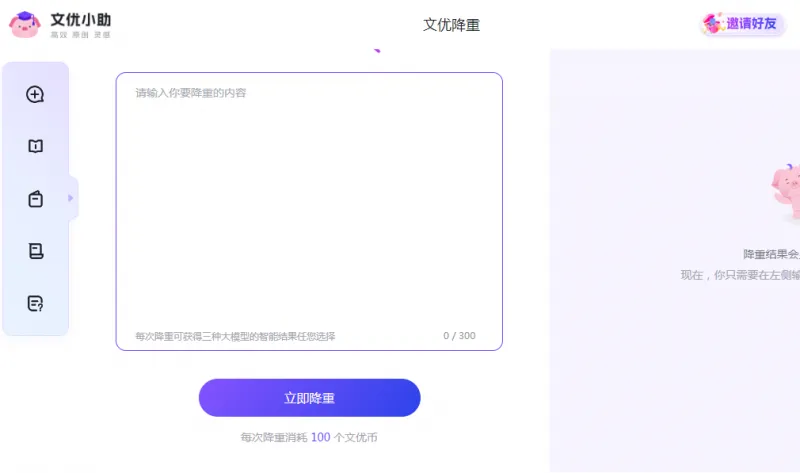Open the scroll document icon in sidebar

(35, 251)
